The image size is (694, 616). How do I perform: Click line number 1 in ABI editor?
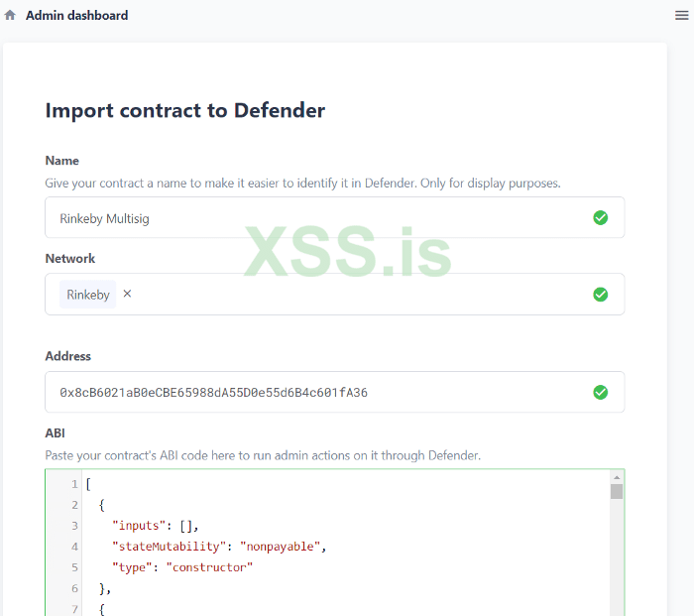click(73, 484)
